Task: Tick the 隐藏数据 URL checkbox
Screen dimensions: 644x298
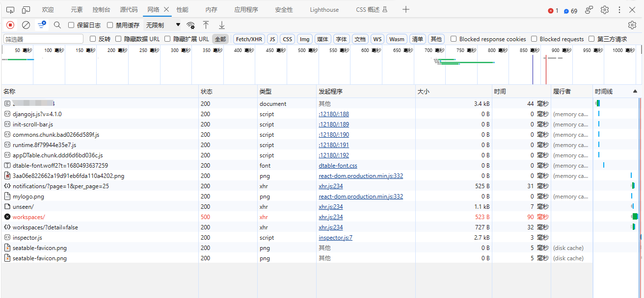Action: pos(118,39)
